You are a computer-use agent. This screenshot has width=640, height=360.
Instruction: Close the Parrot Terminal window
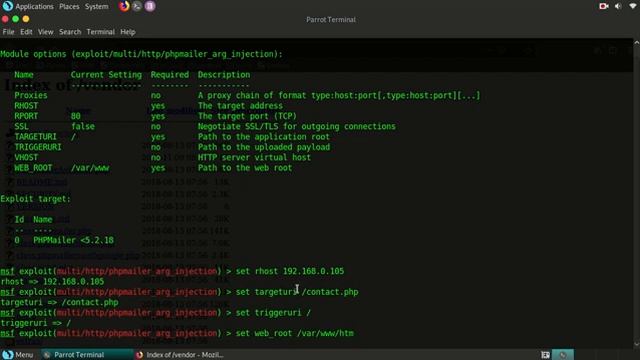(5, 19)
